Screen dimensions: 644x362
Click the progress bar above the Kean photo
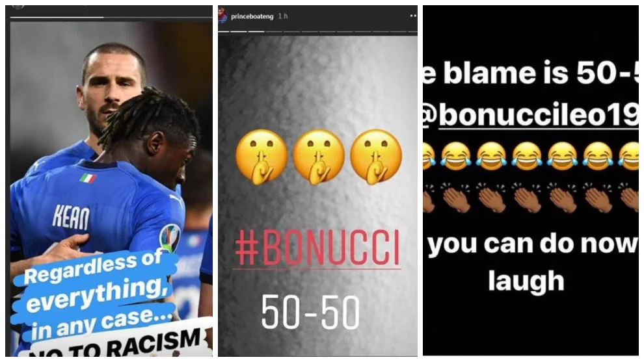coord(111,18)
